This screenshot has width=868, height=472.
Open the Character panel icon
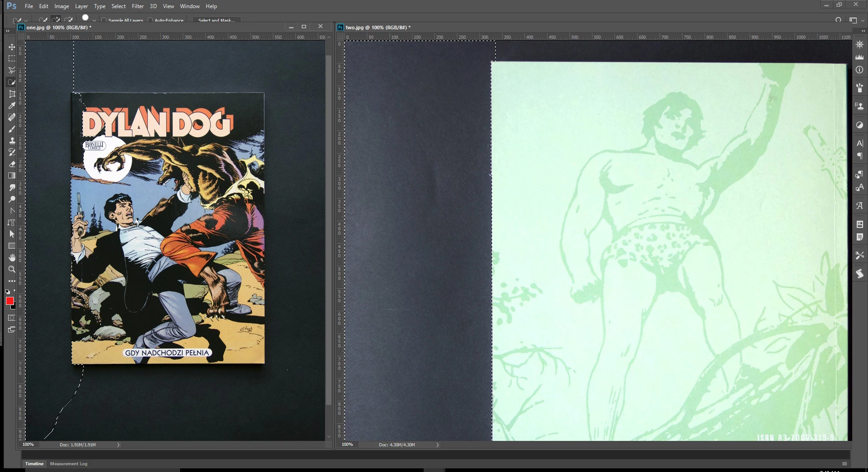coord(859,143)
